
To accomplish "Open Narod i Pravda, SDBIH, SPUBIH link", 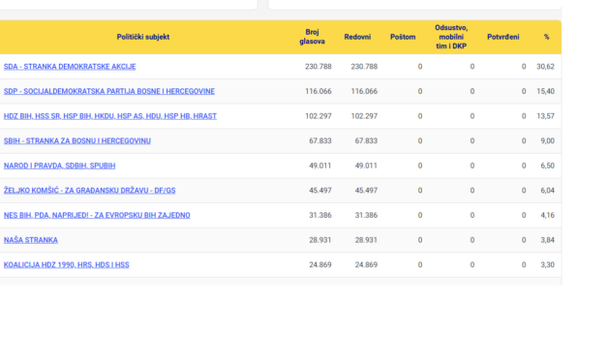I will click(x=60, y=166).
